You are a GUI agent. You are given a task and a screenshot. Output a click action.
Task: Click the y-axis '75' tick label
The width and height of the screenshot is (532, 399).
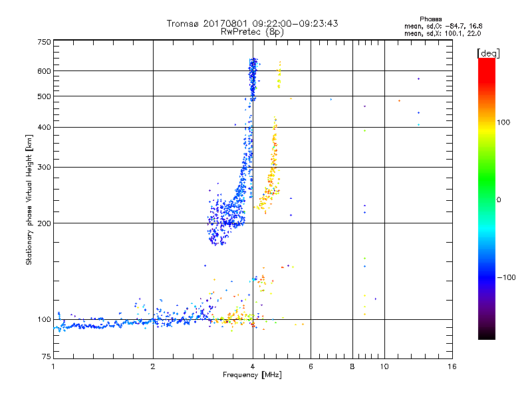[x=47, y=356]
